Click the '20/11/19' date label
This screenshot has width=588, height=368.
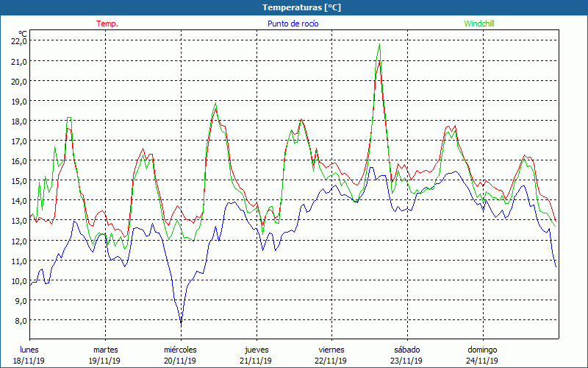point(180,361)
